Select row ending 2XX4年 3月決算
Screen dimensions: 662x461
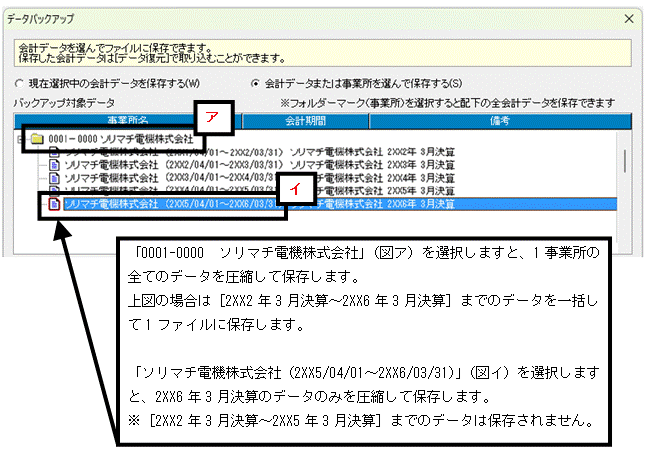pyautogui.click(x=259, y=178)
